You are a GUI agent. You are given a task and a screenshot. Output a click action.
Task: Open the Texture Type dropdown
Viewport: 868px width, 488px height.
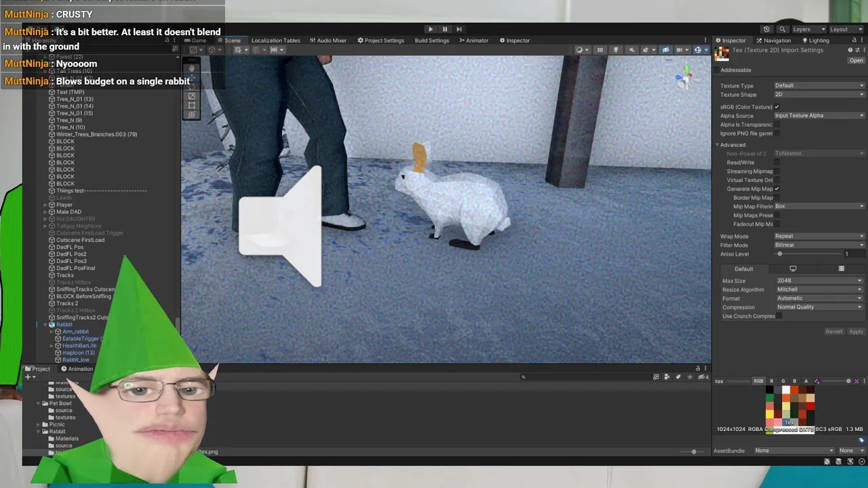(819, 85)
